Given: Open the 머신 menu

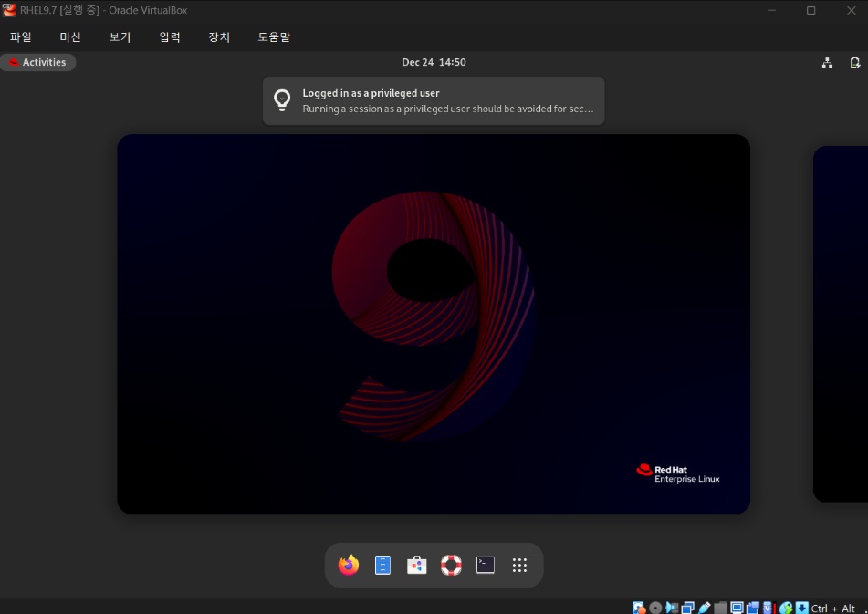Looking at the screenshot, I should [70, 37].
